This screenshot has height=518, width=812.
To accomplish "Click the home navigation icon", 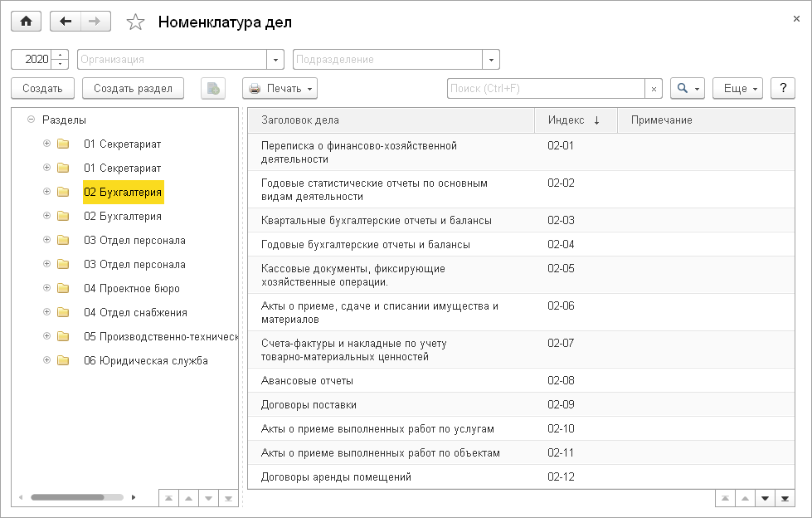I will point(25,21).
